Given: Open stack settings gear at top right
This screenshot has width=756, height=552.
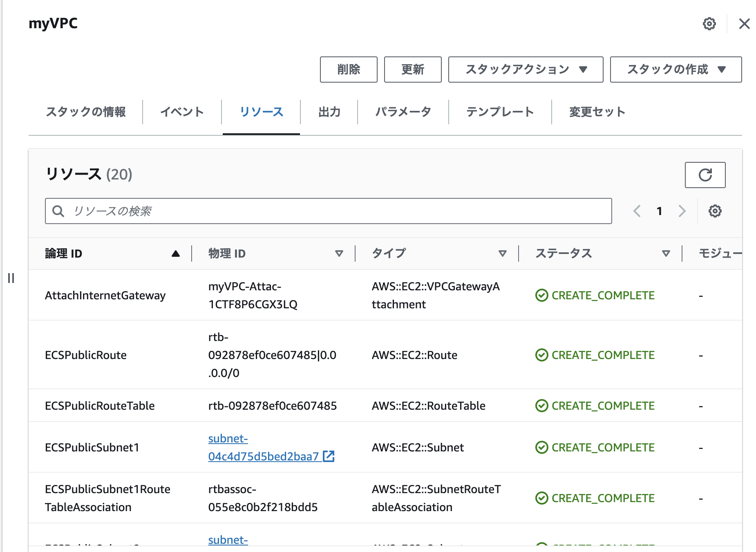Looking at the screenshot, I should (709, 24).
